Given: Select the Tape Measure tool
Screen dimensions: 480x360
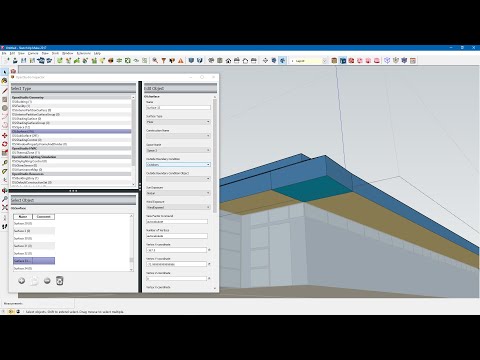Looking at the screenshot, I should 5,163.
